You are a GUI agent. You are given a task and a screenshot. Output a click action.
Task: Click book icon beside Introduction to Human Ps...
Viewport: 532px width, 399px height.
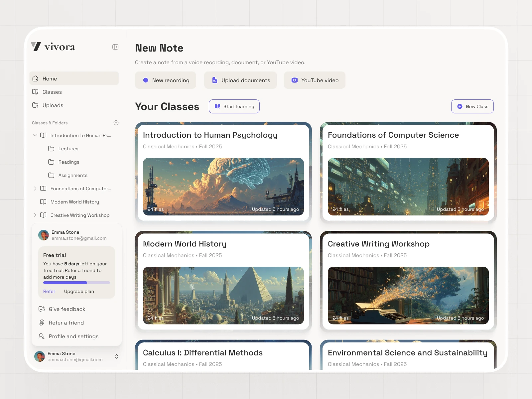point(43,135)
